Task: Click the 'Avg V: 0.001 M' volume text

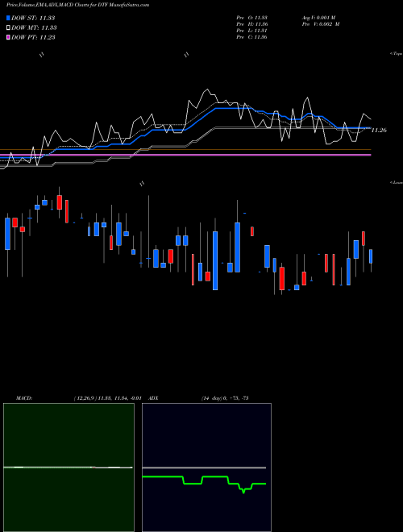Action: pyautogui.click(x=318, y=17)
